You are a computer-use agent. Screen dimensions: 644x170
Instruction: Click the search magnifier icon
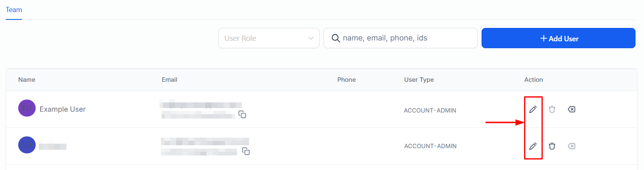(x=336, y=38)
